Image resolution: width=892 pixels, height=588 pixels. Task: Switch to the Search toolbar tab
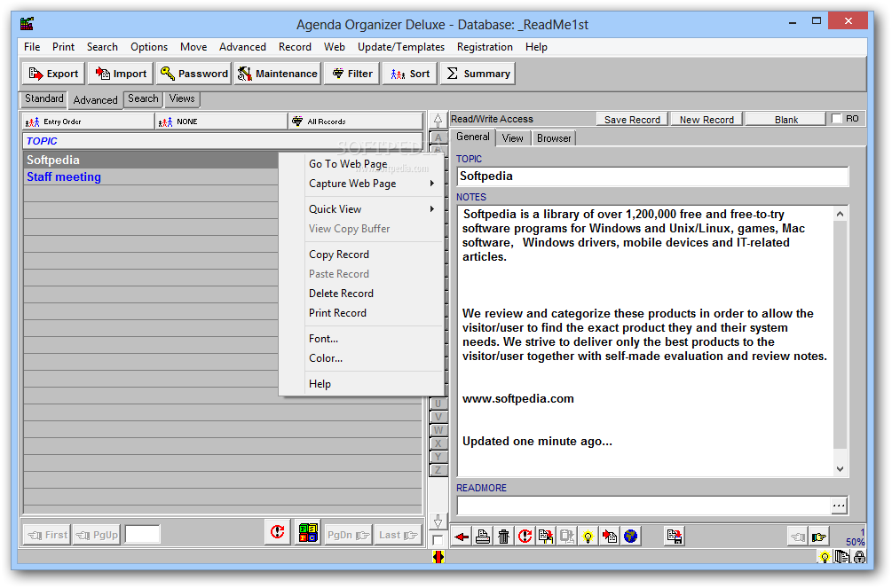point(143,99)
